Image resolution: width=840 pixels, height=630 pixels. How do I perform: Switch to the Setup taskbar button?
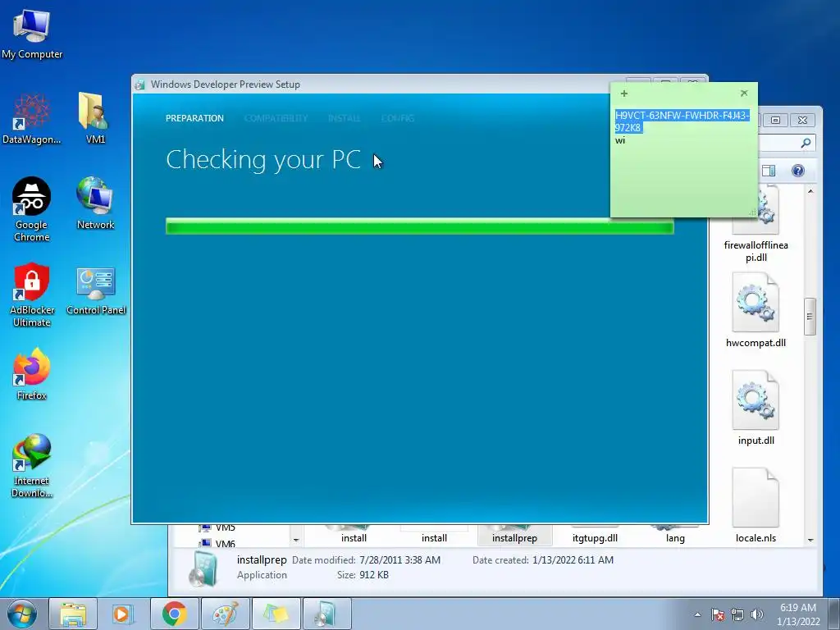pyautogui.click(x=326, y=614)
